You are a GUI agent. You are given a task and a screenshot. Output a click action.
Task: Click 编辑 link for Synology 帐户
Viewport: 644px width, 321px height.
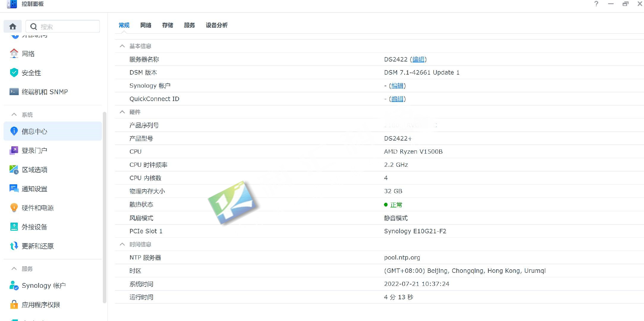pyautogui.click(x=397, y=86)
